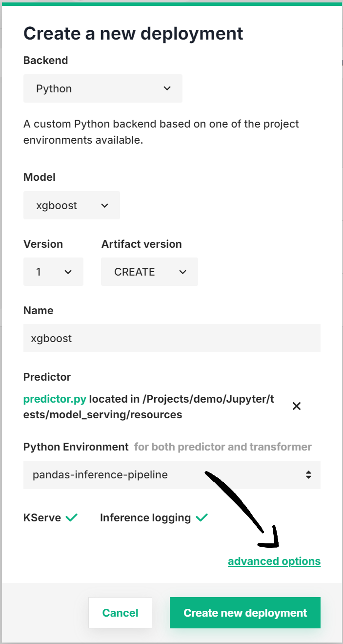This screenshot has height=644, width=343.
Task: Click the chevron beside xgboost Model value
Action: click(104, 206)
